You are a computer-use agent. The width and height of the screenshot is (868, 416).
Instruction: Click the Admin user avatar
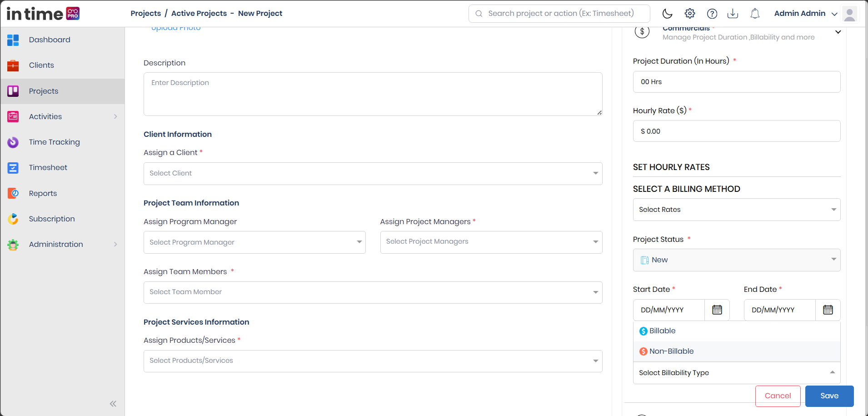pyautogui.click(x=849, y=14)
